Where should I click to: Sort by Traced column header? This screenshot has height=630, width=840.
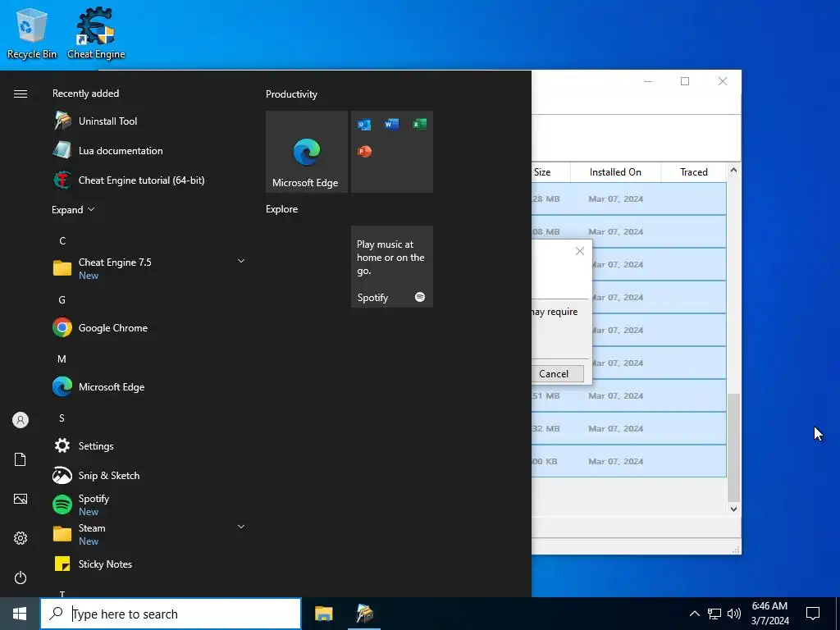click(694, 172)
